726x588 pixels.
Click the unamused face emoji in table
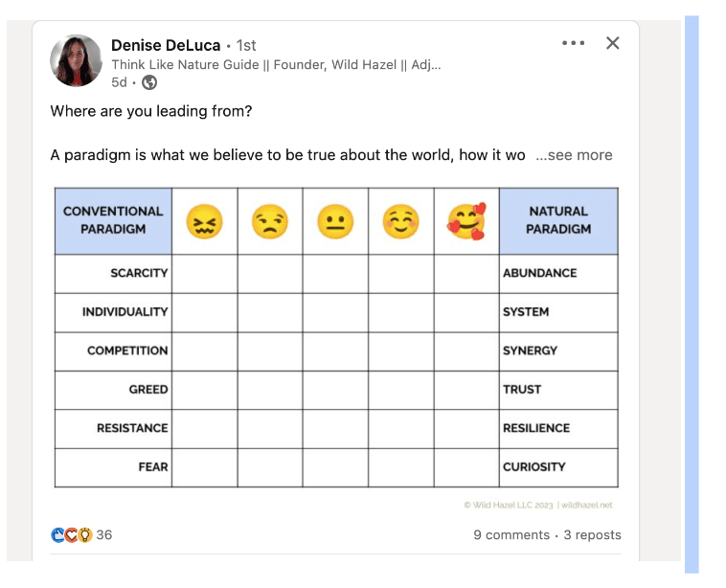click(x=270, y=221)
